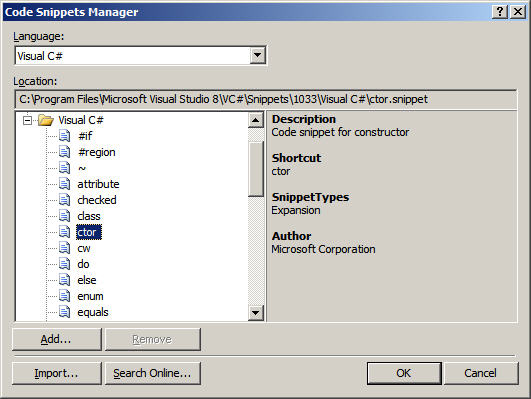Click the class snippet file icon
531x399 pixels.
click(65, 216)
